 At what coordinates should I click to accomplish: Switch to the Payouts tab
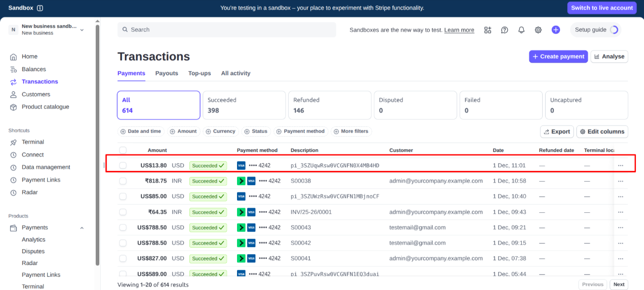click(x=166, y=73)
